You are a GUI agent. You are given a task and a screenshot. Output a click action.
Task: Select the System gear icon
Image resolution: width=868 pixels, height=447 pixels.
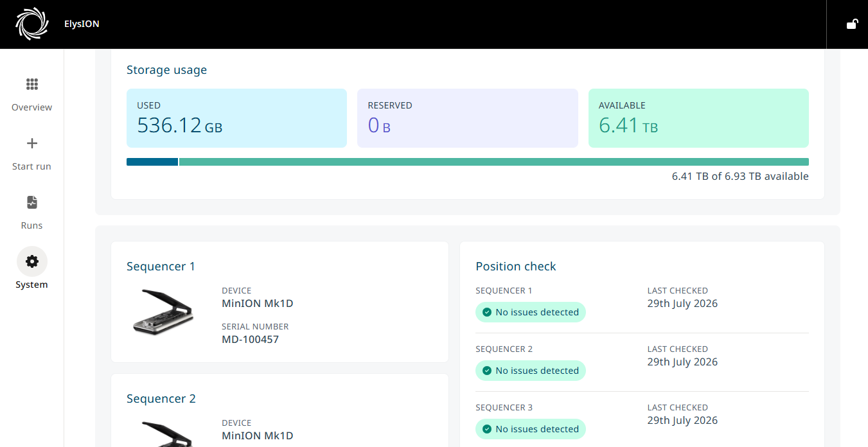pos(32,261)
